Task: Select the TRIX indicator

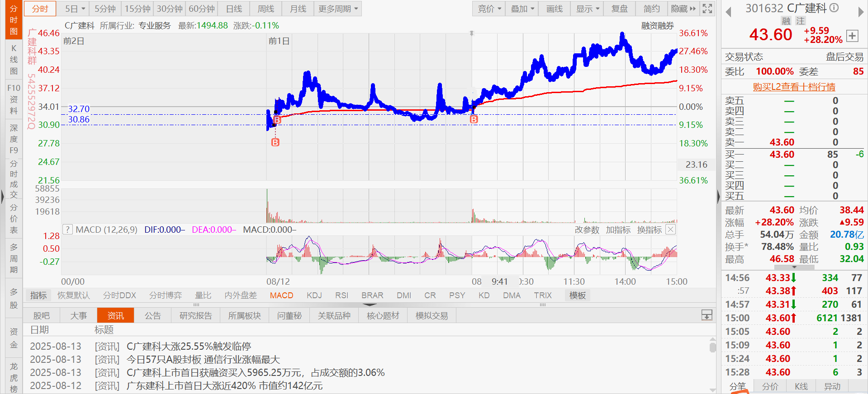Action: coord(543,295)
